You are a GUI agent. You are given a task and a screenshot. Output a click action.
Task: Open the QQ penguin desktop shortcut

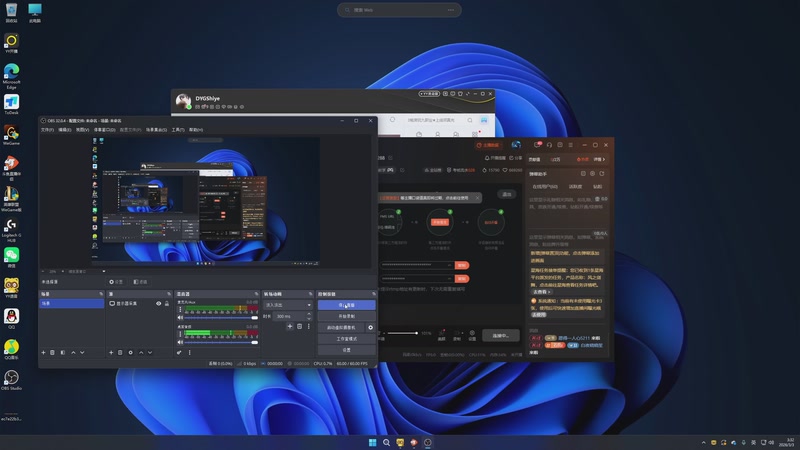[11, 319]
